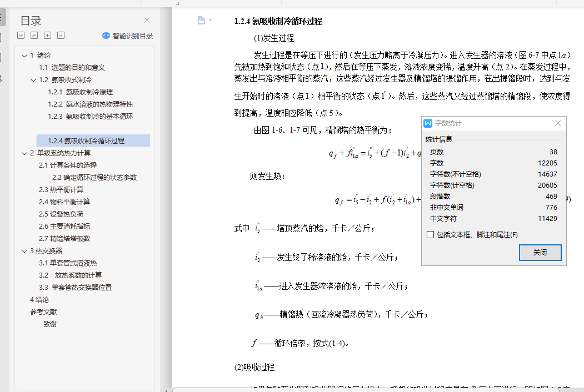Click the document icon beside heading 1.2.4
The width and height of the screenshot is (584, 392).
[201, 20]
